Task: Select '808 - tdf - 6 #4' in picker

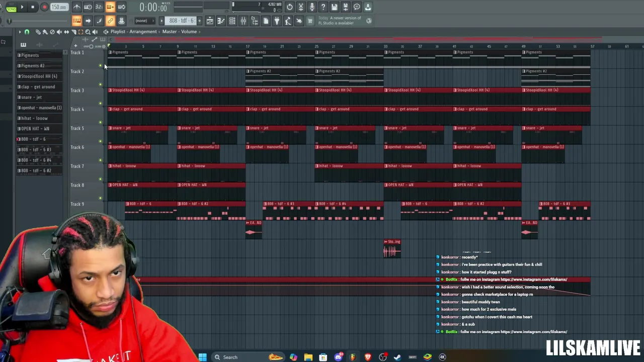Action: click(39, 160)
